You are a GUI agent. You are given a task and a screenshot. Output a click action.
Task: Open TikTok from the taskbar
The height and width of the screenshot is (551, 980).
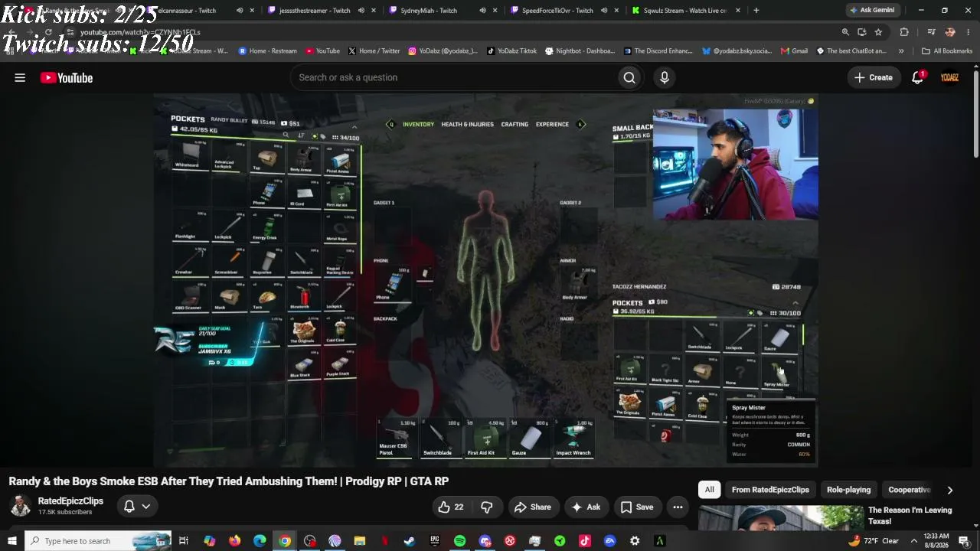click(x=585, y=541)
